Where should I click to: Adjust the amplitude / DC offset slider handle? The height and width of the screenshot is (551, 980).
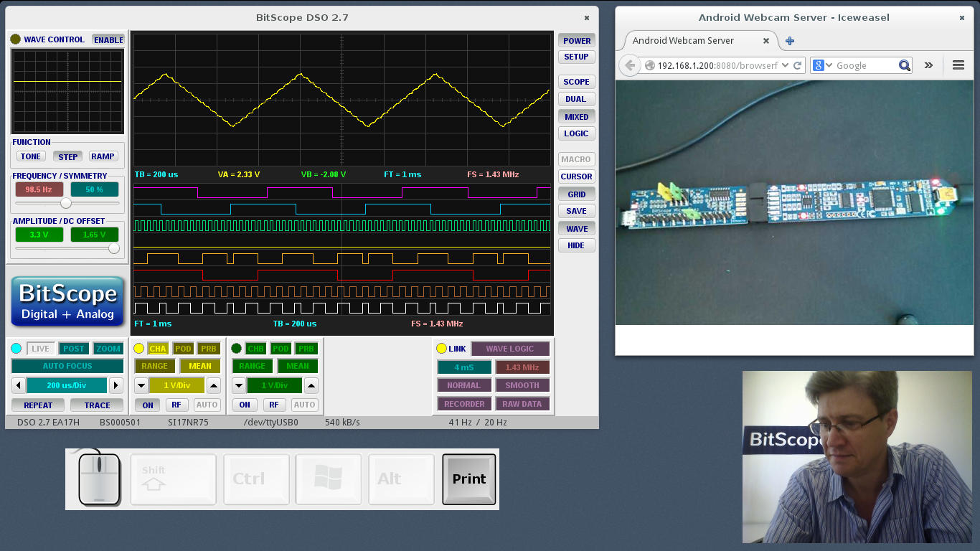coord(113,248)
